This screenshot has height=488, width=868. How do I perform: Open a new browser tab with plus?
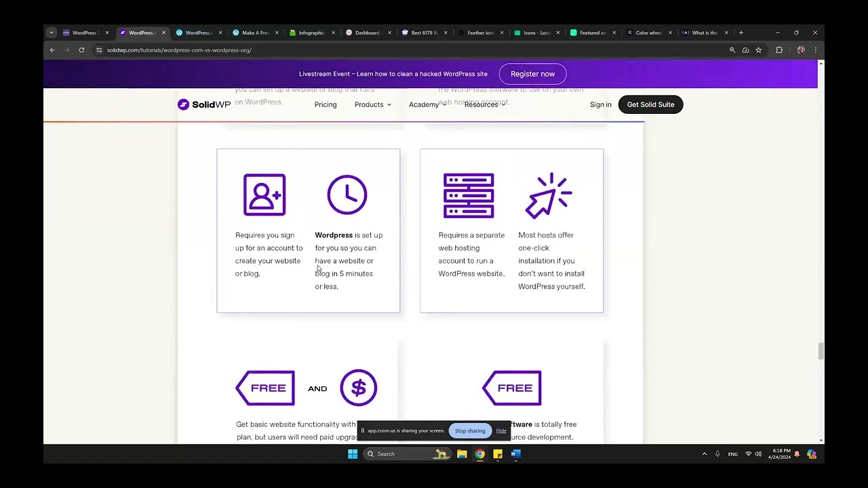[741, 33]
